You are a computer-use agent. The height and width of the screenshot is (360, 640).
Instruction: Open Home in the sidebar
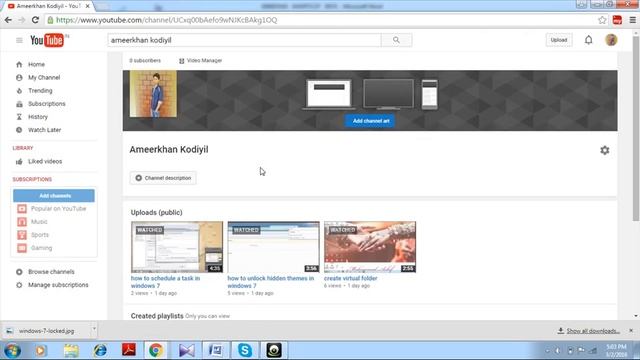[36, 64]
